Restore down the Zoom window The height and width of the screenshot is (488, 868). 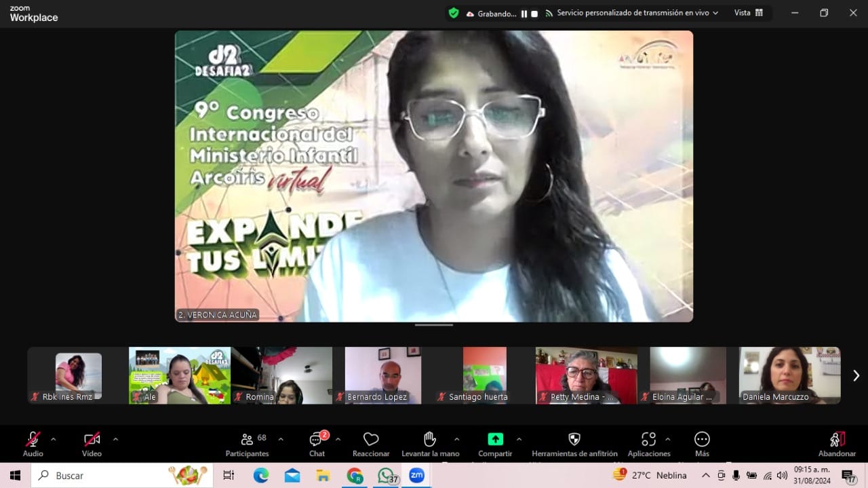coord(824,13)
